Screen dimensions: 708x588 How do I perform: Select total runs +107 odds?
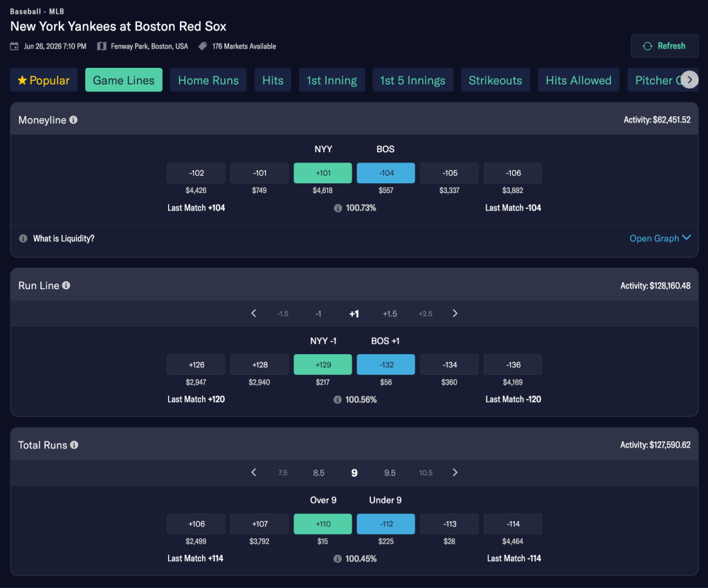(x=259, y=524)
